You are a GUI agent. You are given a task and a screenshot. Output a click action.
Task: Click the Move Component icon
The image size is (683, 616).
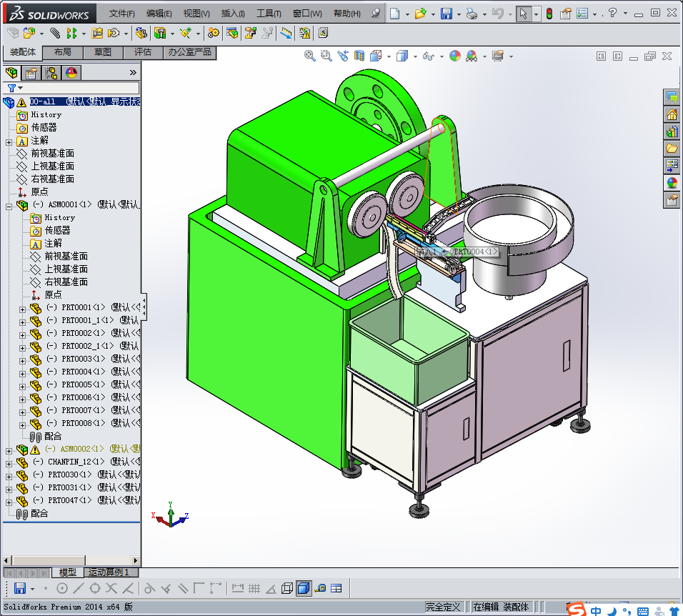[114, 33]
